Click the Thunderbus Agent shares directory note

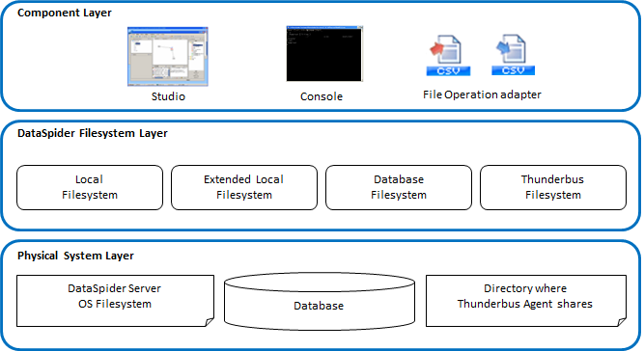click(525, 301)
